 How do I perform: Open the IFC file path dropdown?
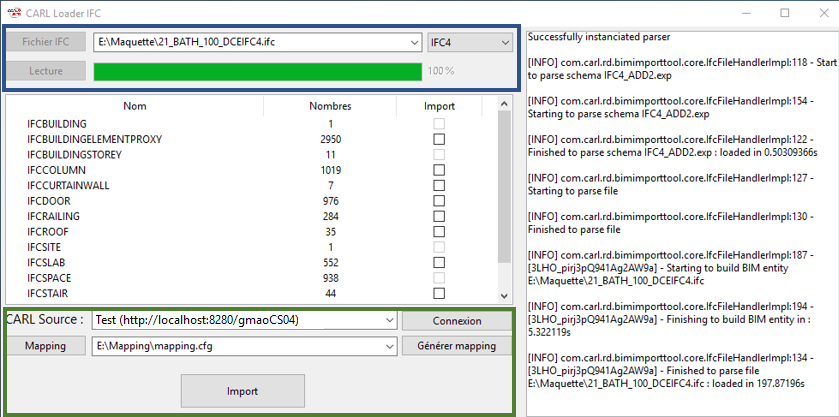click(415, 42)
